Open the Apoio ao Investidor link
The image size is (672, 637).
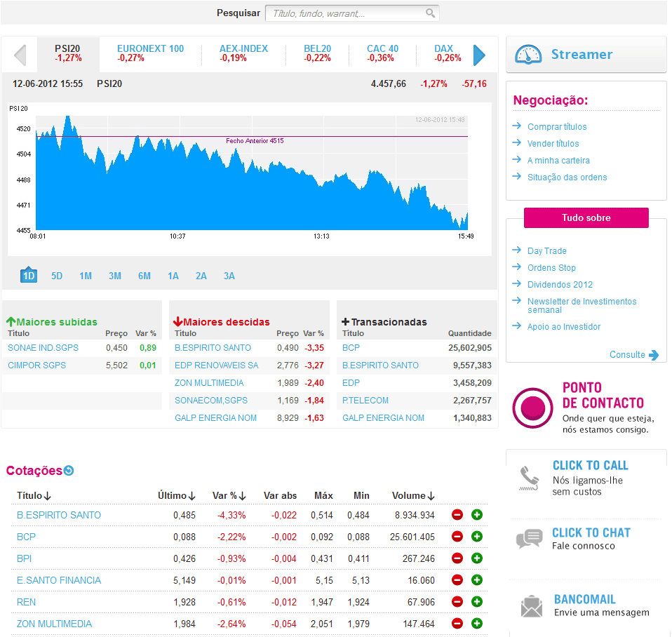(563, 327)
